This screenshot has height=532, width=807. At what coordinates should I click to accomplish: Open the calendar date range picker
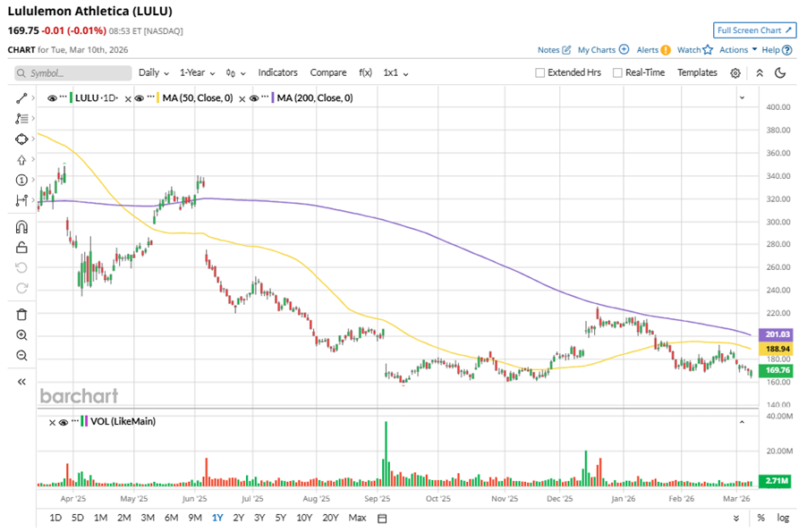(382, 518)
